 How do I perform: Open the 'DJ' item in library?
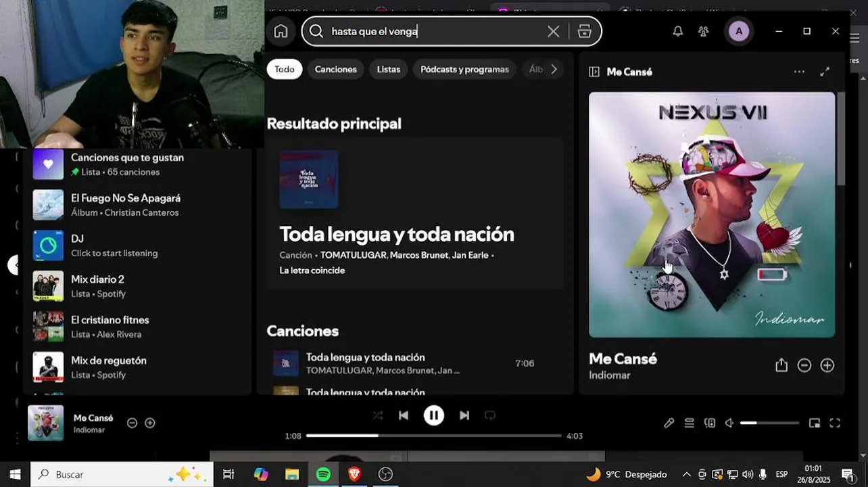pos(139,246)
